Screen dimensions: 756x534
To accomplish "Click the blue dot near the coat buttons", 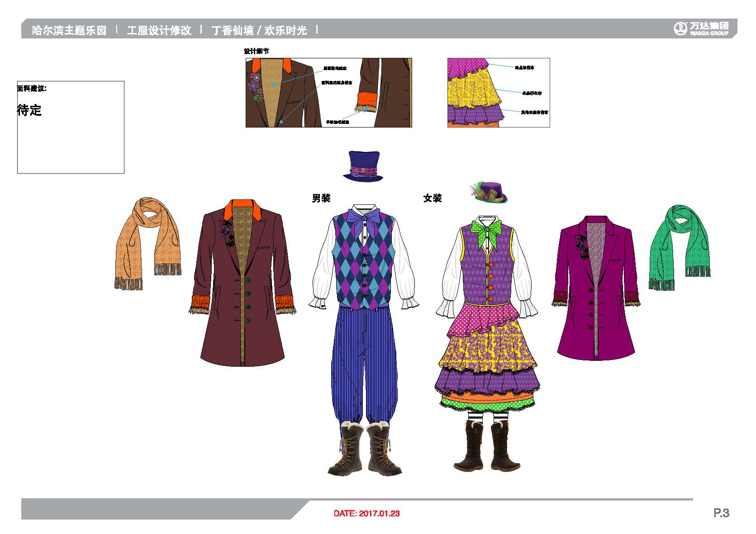I will [281, 121].
